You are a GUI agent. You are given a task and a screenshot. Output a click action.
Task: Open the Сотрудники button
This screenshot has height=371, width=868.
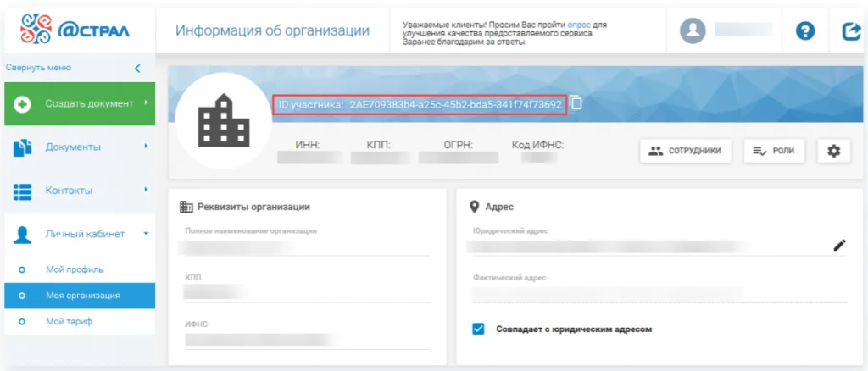685,151
